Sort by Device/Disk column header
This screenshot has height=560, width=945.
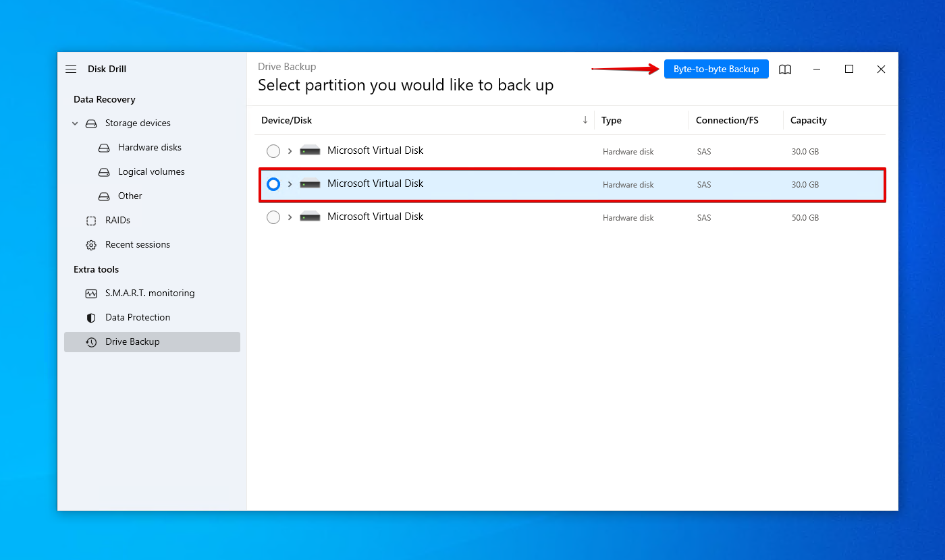click(x=287, y=120)
